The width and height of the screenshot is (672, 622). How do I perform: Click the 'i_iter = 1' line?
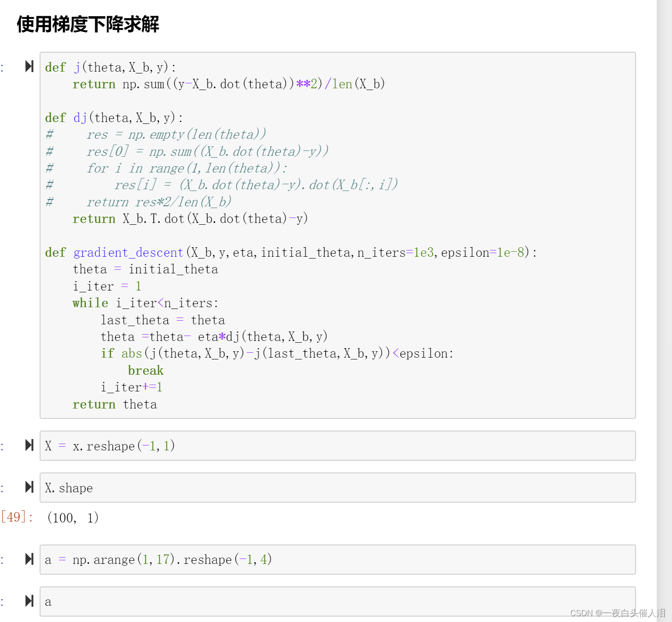(x=107, y=286)
